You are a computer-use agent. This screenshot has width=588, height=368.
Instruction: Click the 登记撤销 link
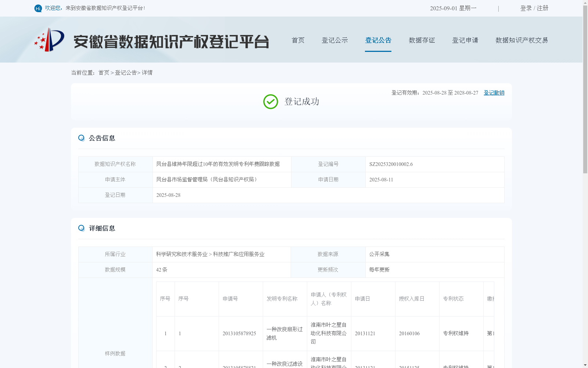tap(494, 93)
